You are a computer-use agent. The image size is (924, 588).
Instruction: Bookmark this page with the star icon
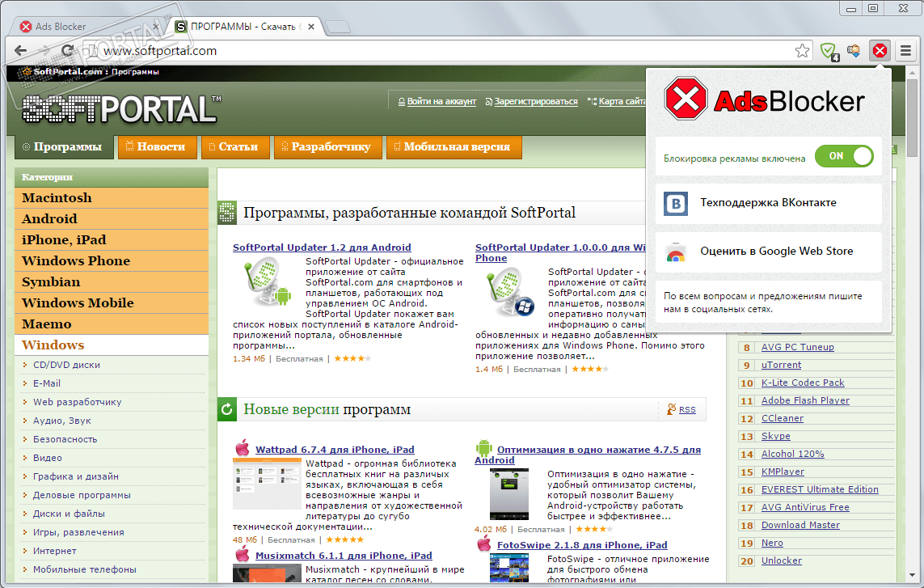coord(802,51)
